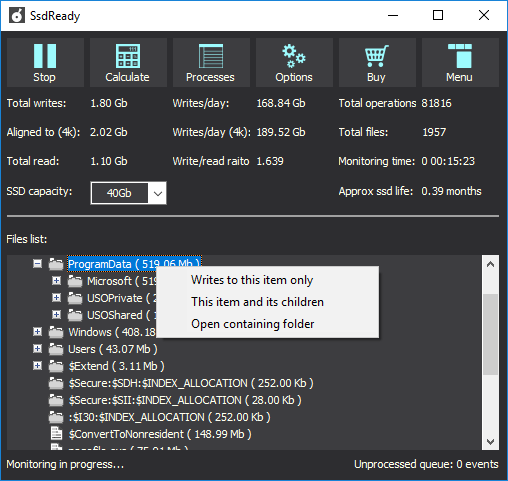Click the $Secure:$SDH folder icon

[56, 383]
